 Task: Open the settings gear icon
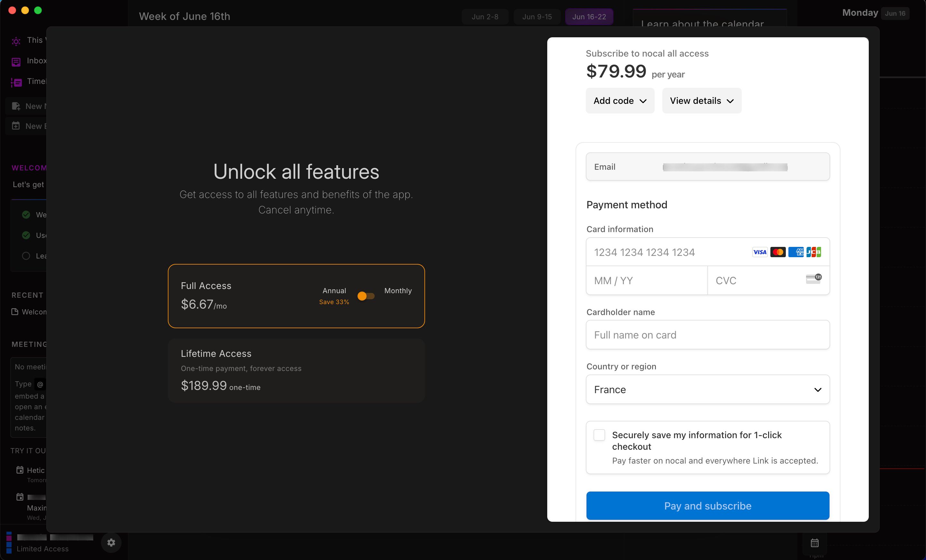point(111,542)
